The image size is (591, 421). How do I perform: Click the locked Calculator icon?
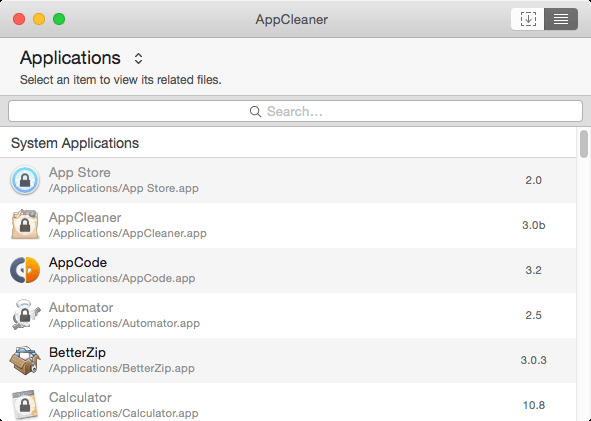tap(25, 404)
